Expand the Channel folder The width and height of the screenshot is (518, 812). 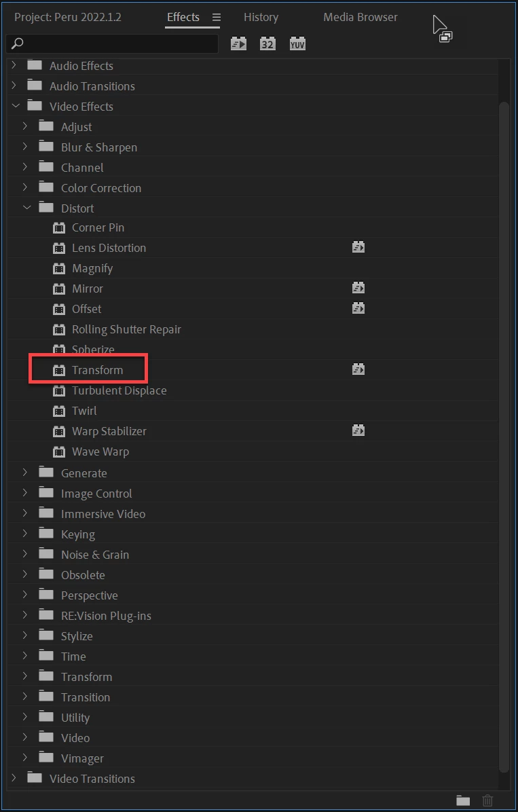25,168
